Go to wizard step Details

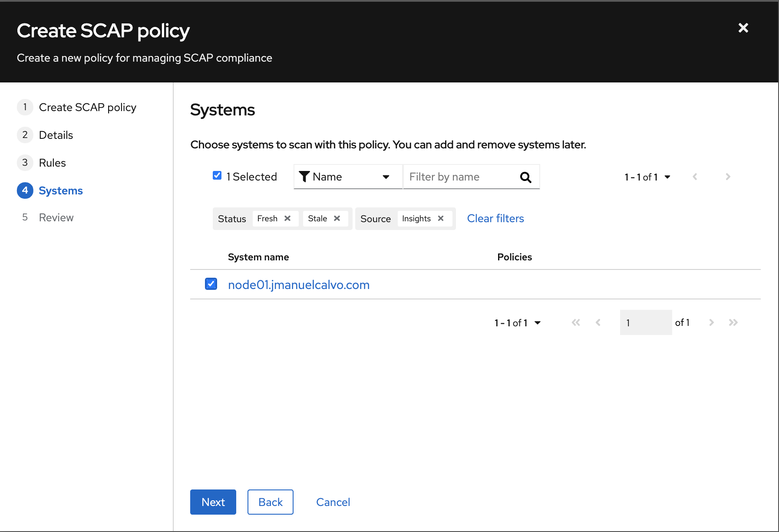pos(45,135)
